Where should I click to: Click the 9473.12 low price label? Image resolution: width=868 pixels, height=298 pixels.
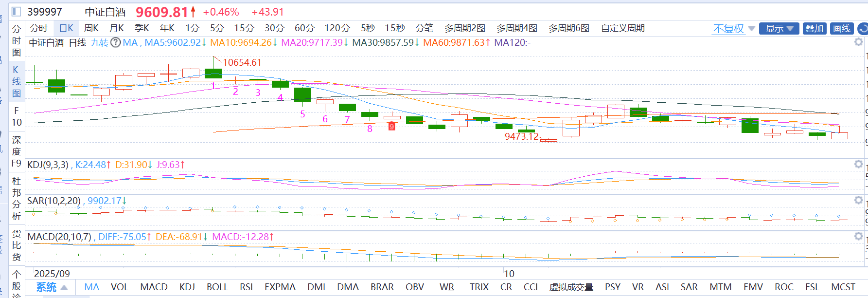[x=522, y=136]
